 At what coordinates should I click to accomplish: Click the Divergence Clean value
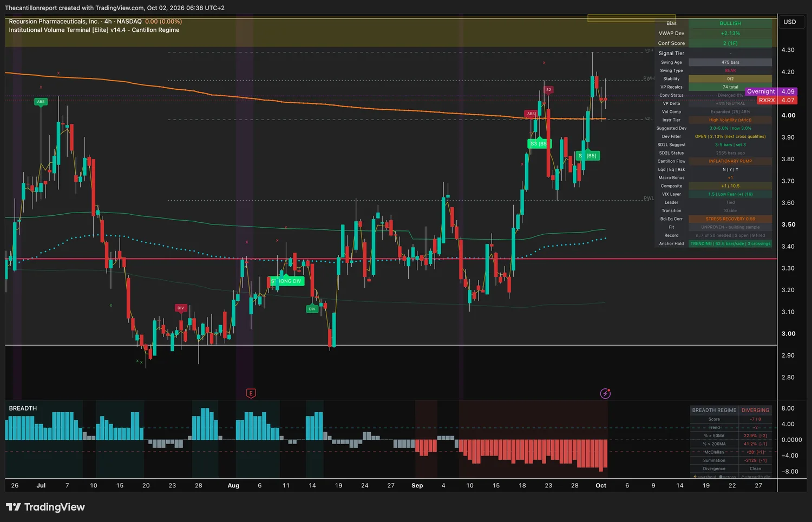pos(755,469)
